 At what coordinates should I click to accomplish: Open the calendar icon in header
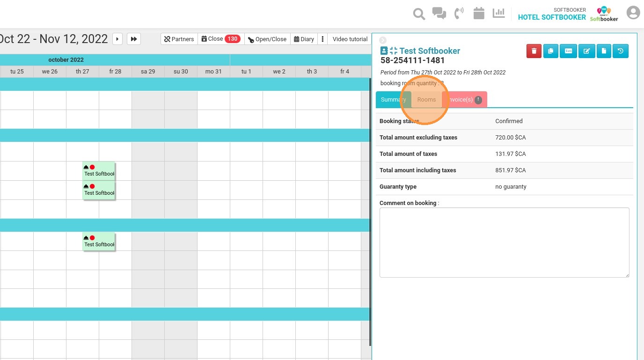click(x=479, y=13)
